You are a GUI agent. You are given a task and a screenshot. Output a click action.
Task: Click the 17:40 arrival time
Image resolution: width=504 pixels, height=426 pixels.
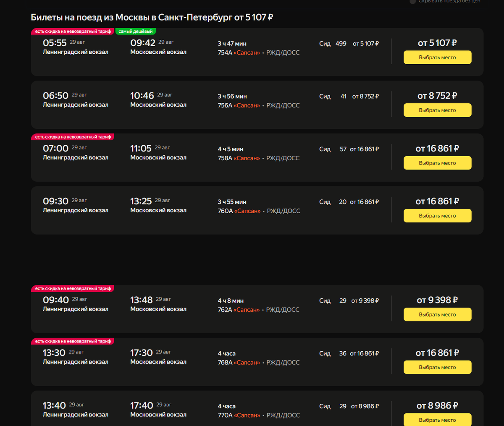tap(142, 406)
